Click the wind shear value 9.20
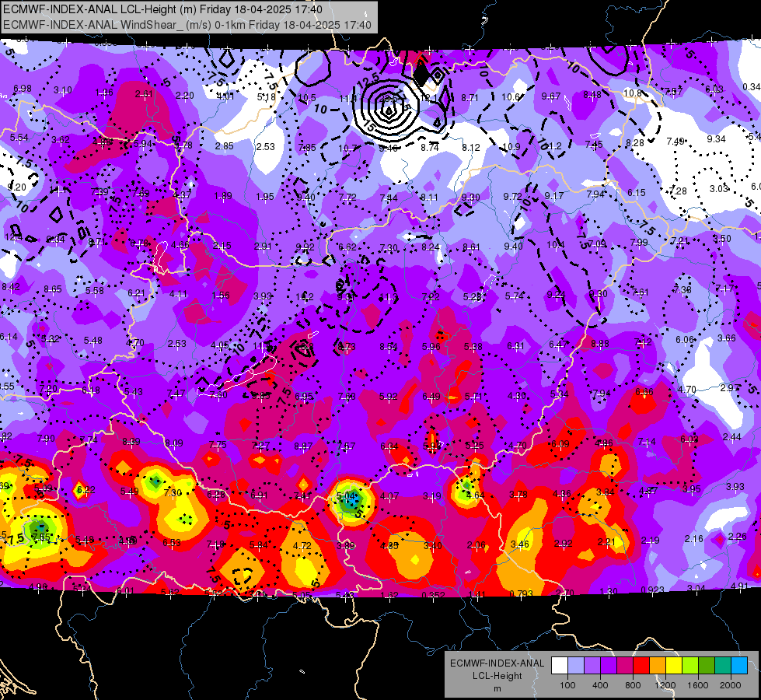Screen dimensions: 761x700 16,187
